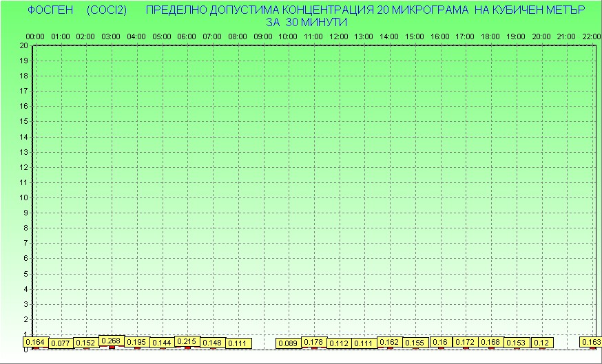The width and height of the screenshot is (602, 364).
Task: Click the 05:00 time axis label
Action: pyautogui.click(x=162, y=37)
